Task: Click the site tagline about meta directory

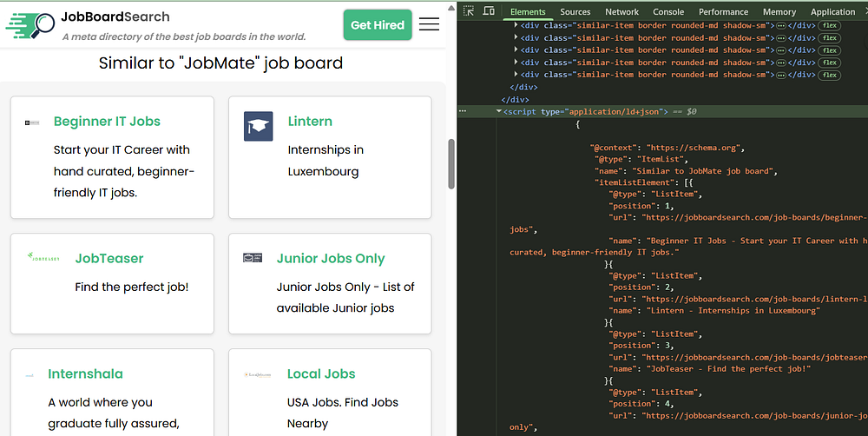Action: pos(184,36)
